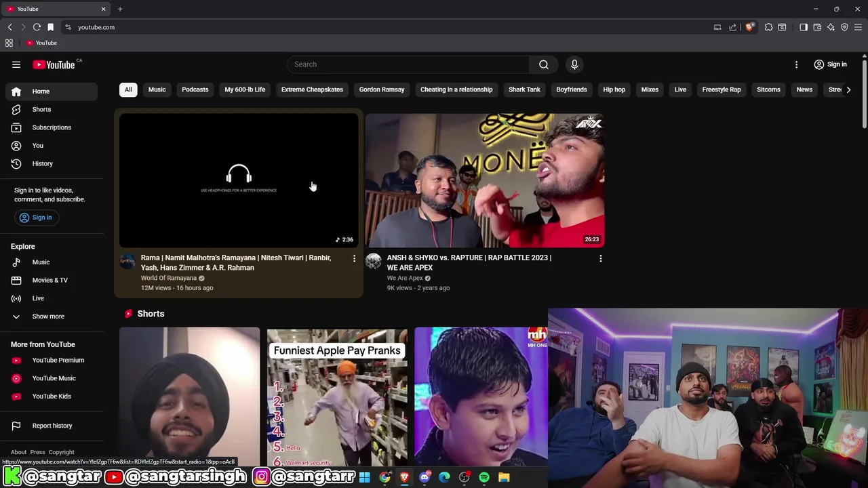Select the Gordon Ramsay chip
This screenshot has height=488, width=868.
point(382,89)
